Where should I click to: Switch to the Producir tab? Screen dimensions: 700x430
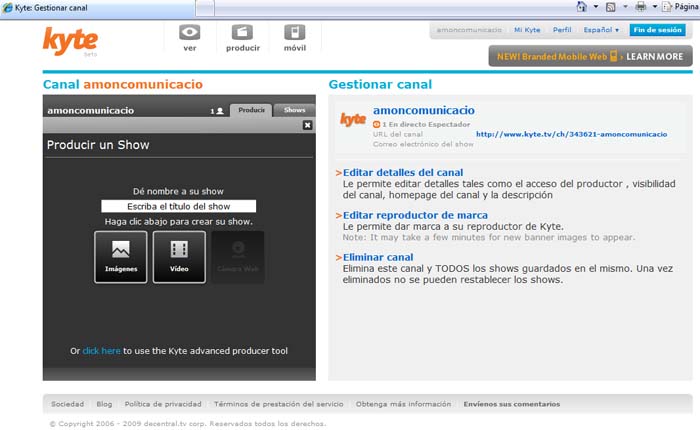click(x=251, y=110)
